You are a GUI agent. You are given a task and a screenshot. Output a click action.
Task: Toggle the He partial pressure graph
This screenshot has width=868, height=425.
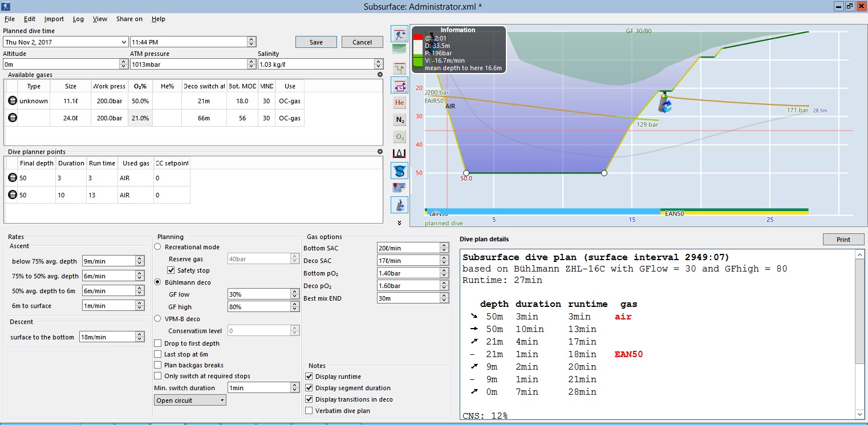pos(399,103)
